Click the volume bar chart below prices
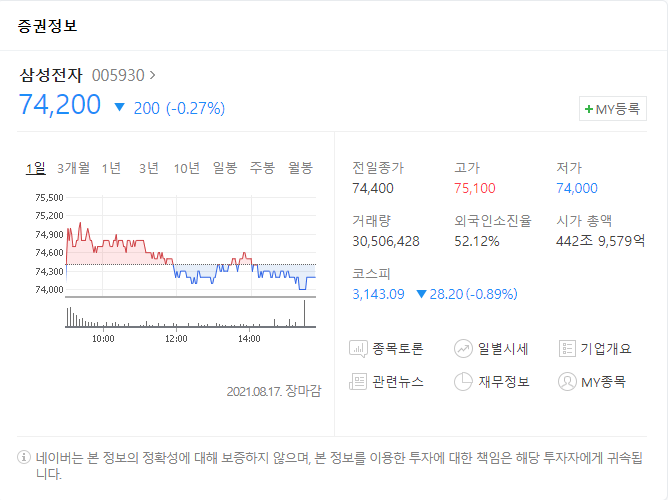The width and height of the screenshot is (668, 500). pos(190,313)
